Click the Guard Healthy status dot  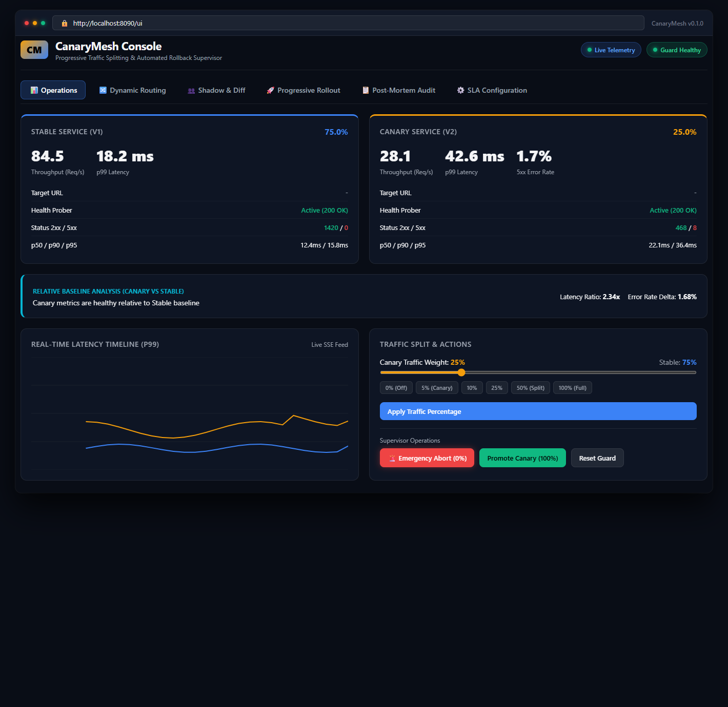click(x=655, y=50)
